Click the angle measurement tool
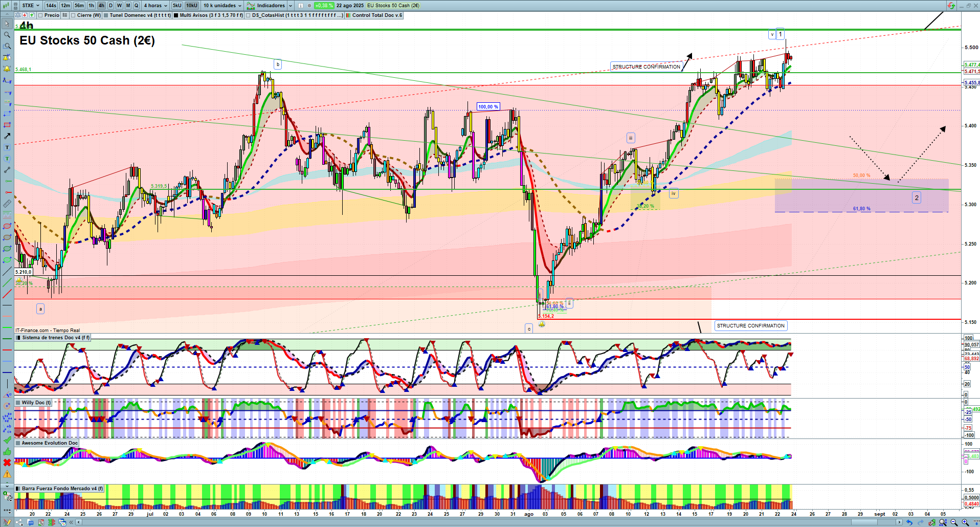Screen dimensions: 980x527 tap(7, 395)
